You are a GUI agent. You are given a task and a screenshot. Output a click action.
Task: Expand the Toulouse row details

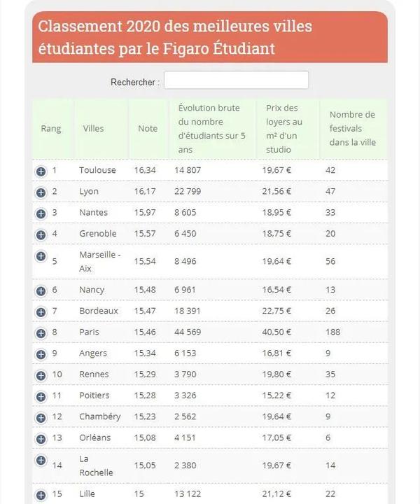click(41, 171)
